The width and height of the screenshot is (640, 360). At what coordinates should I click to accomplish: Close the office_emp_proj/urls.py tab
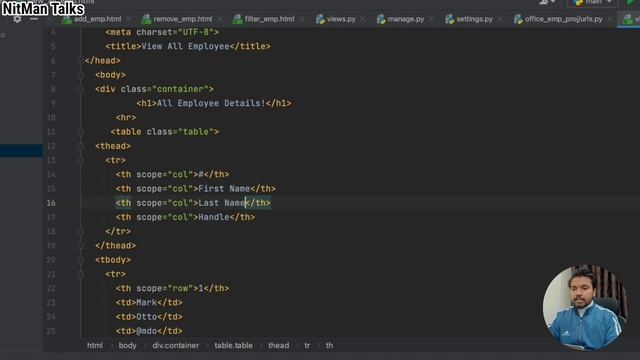[x=610, y=19]
